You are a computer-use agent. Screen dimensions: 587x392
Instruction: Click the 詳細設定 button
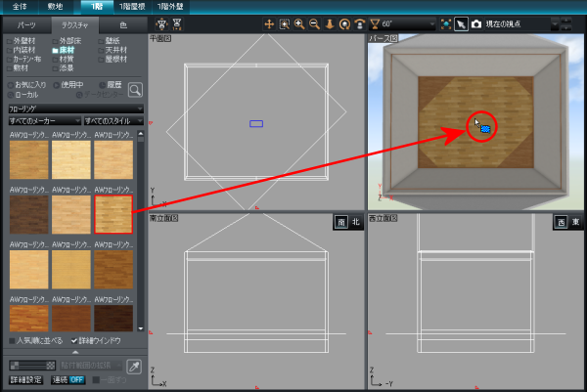coord(25,379)
